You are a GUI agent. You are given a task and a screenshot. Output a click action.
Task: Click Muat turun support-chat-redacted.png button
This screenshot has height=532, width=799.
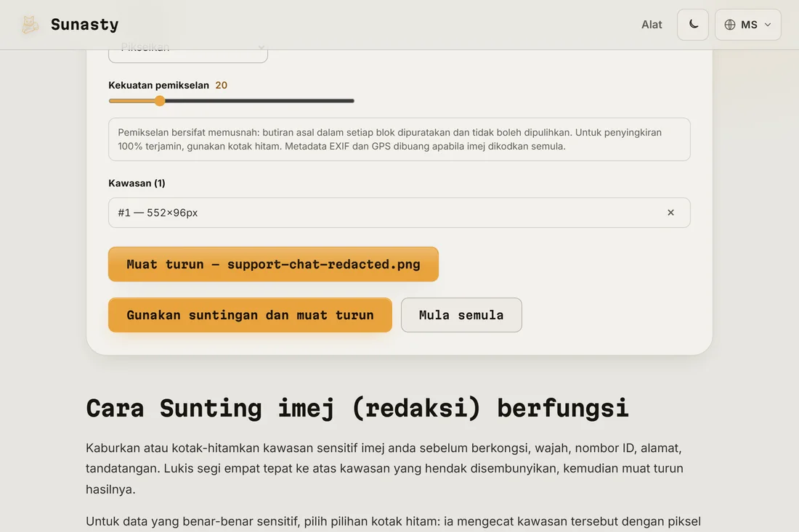pos(273,264)
